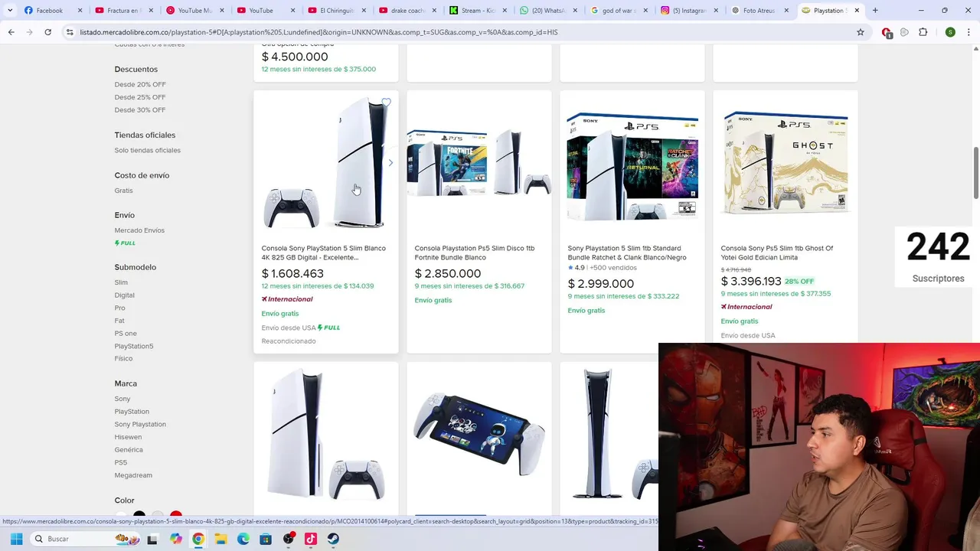This screenshot has height=551, width=980.
Task: Open Consola Sony PlayStation 5 Slim Blanco listing
Action: pyautogui.click(x=324, y=253)
